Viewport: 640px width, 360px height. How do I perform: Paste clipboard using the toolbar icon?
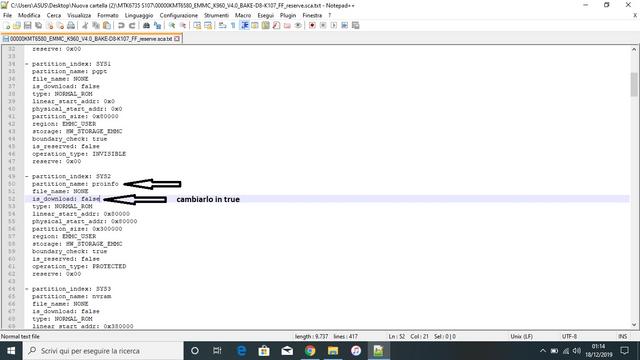[x=107, y=25]
